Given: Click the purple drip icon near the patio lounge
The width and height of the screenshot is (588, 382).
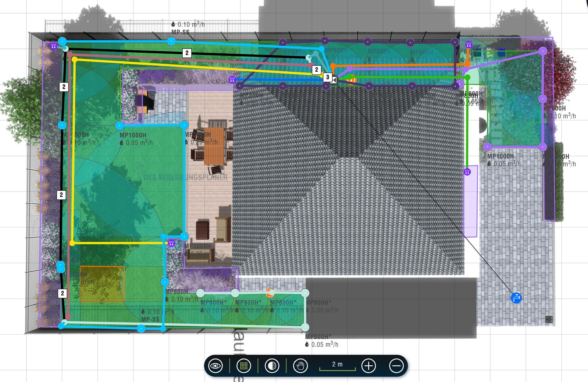Looking at the screenshot, I should click(x=171, y=243).
